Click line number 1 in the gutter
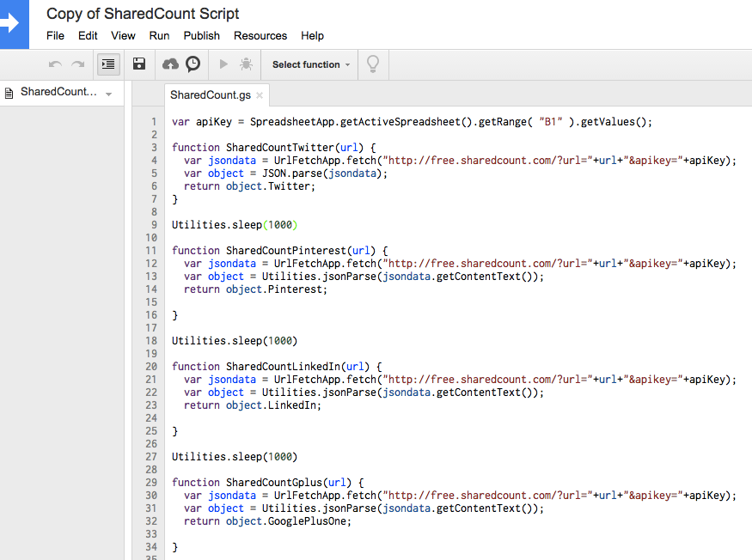 tap(153, 121)
